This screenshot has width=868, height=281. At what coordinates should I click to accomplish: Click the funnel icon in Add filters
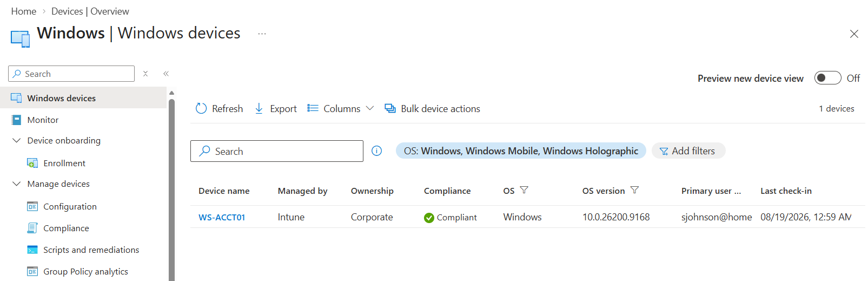(664, 152)
